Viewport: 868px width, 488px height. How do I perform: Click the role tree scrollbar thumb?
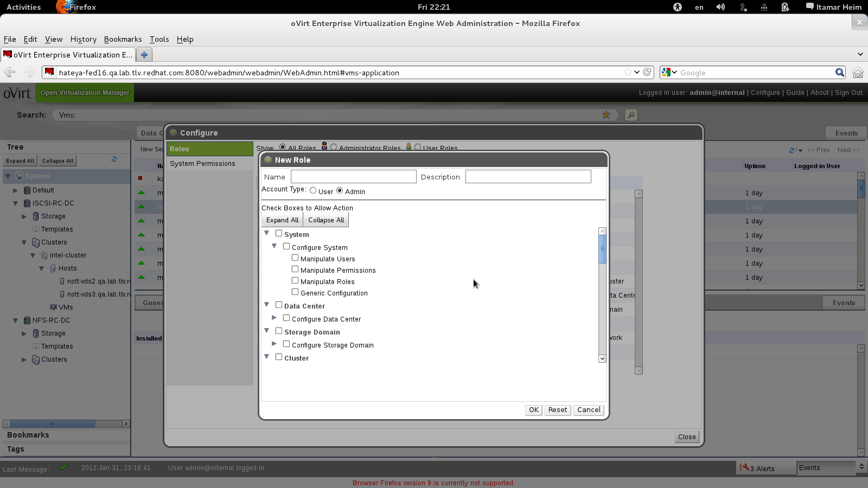(x=602, y=249)
